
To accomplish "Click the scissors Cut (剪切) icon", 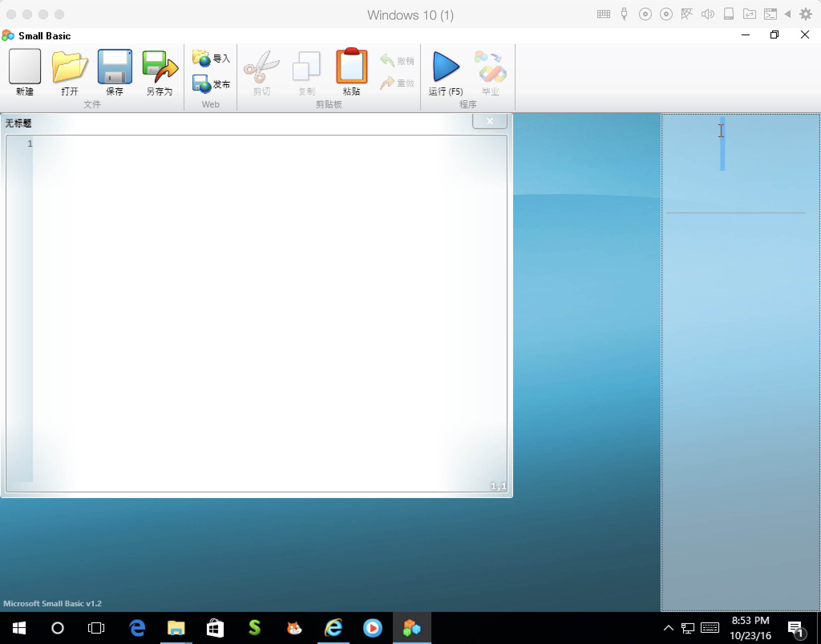I will tap(261, 67).
